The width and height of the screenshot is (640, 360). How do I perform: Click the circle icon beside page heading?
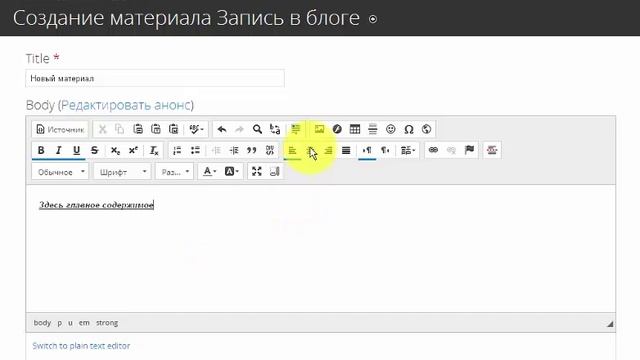pos(373,19)
